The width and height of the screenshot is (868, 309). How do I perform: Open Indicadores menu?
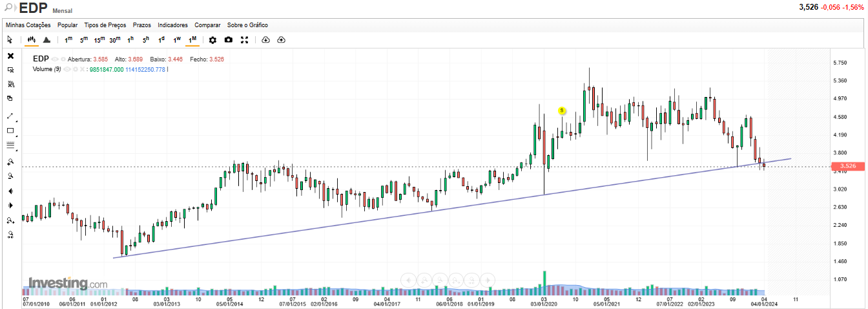tap(173, 25)
